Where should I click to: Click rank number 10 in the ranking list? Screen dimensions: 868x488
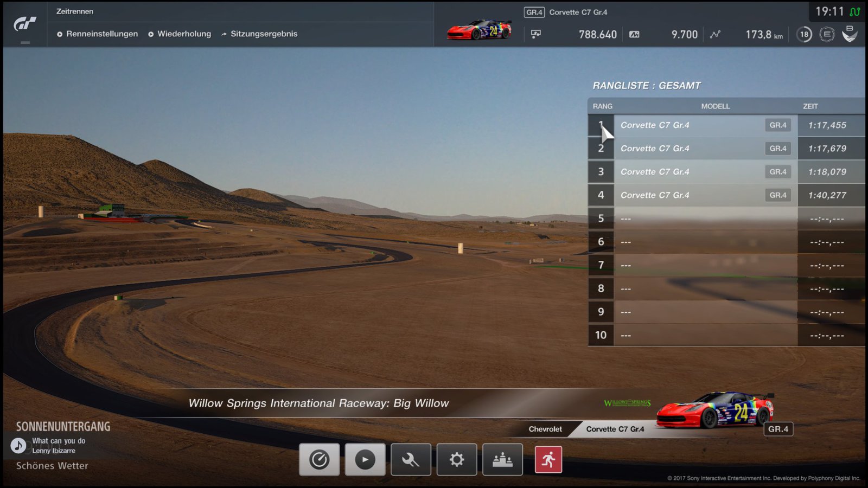(601, 335)
